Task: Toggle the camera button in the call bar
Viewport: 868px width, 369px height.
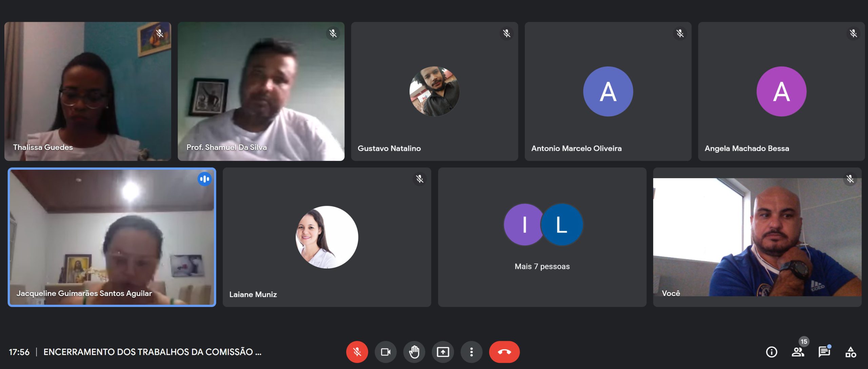Action: (x=386, y=352)
